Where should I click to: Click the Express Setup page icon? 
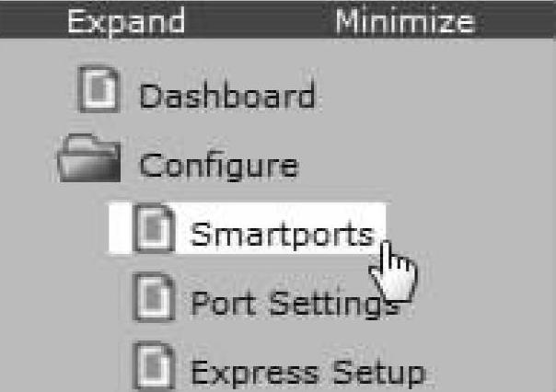(x=154, y=365)
